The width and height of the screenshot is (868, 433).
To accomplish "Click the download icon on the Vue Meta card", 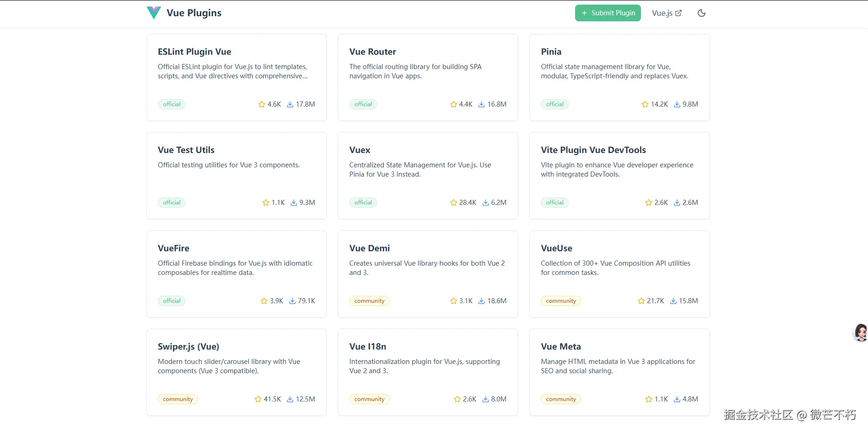I will click(677, 399).
